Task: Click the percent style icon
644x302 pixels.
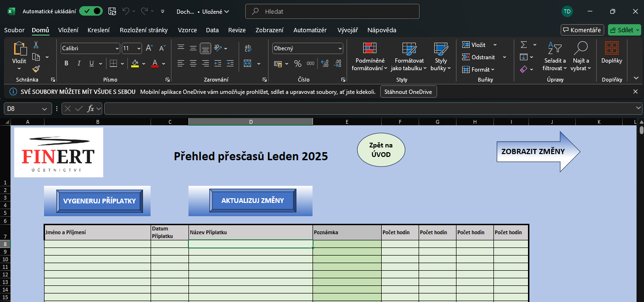Action: [x=298, y=64]
